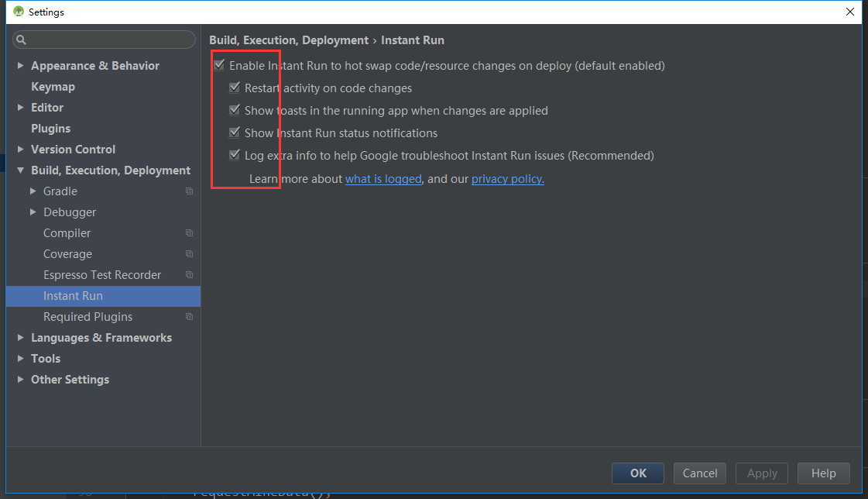The image size is (868, 499).
Task: Open the 'what is logged' link
Action: click(383, 179)
